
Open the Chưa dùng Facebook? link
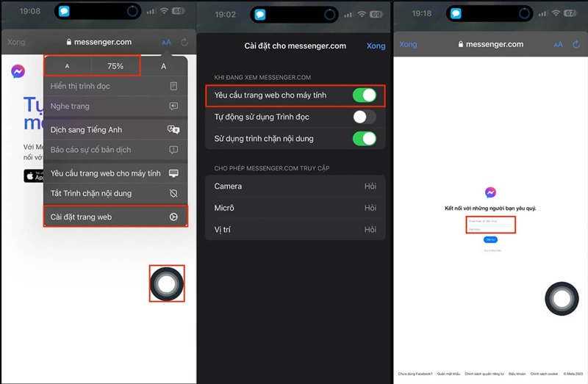point(415,374)
